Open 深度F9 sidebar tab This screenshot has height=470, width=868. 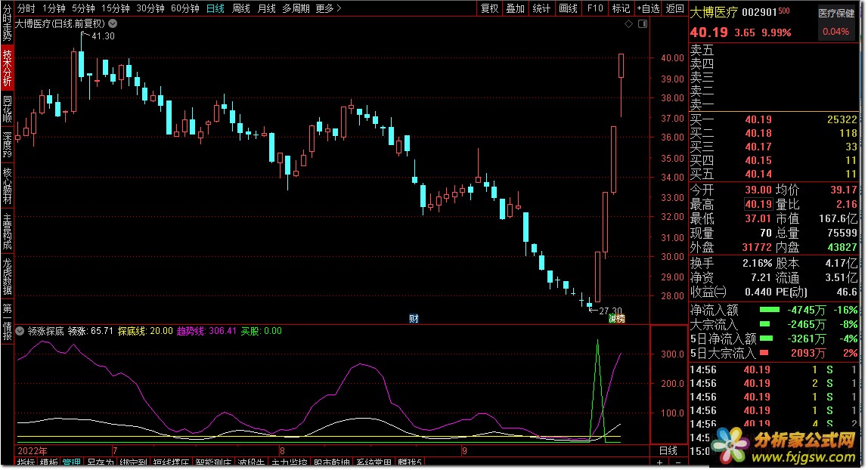pyautogui.click(x=7, y=144)
